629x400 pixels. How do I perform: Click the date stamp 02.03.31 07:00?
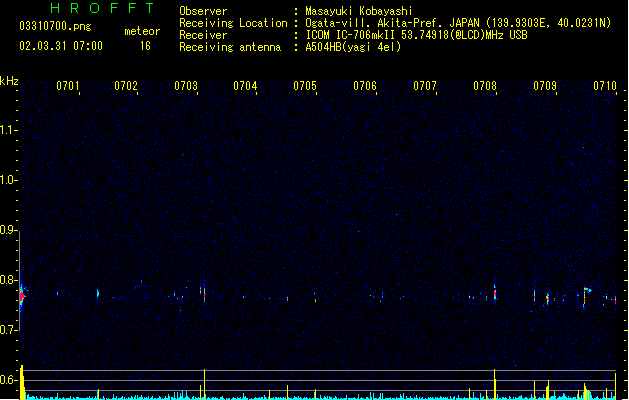click(61, 46)
